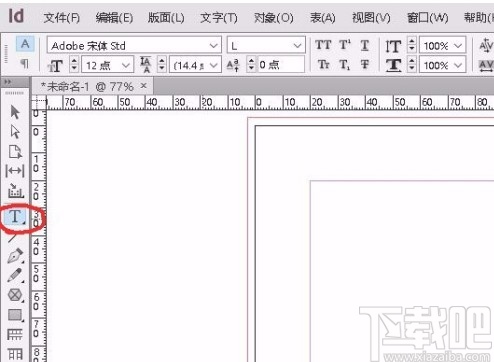The width and height of the screenshot is (494, 362).
Task: Click the leading icon
Action: point(145,64)
